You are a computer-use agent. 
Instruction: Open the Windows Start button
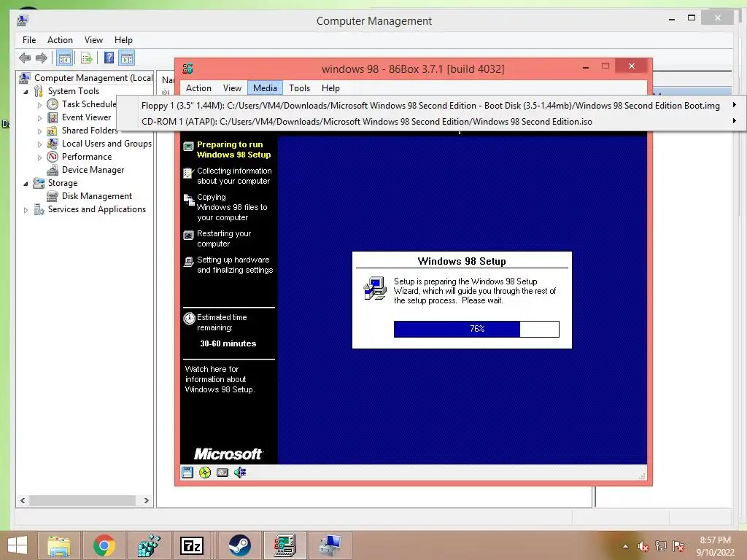coord(18,545)
